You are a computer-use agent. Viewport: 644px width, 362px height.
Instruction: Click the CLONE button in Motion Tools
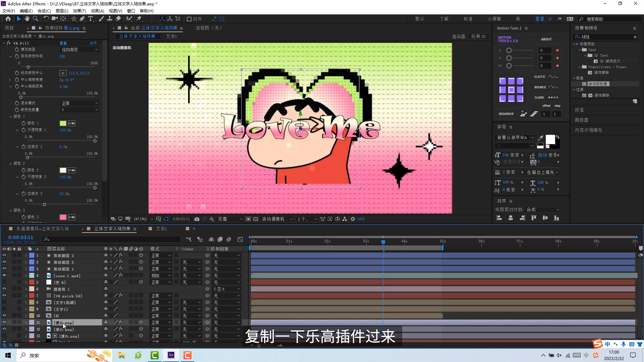click(x=546, y=98)
